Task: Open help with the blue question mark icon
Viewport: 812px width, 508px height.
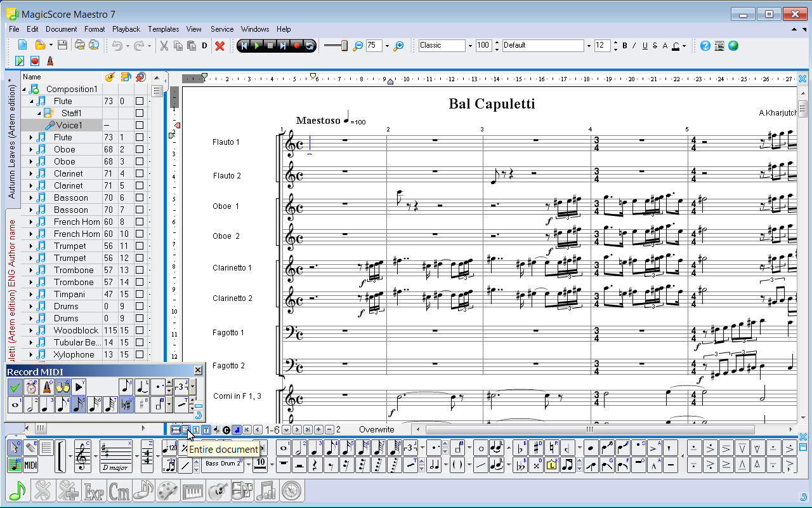Action: click(x=705, y=46)
